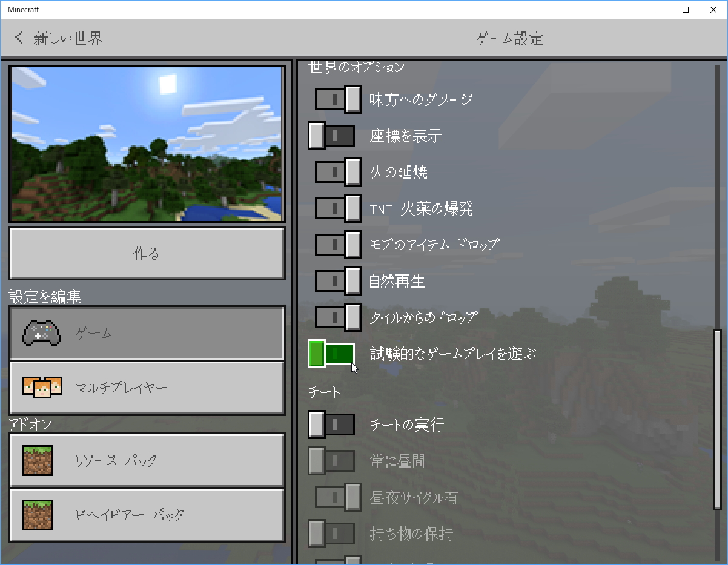Disable TNT 火薬の爆発 switch
Image resolution: width=728 pixels, height=565 pixels.
(338, 208)
